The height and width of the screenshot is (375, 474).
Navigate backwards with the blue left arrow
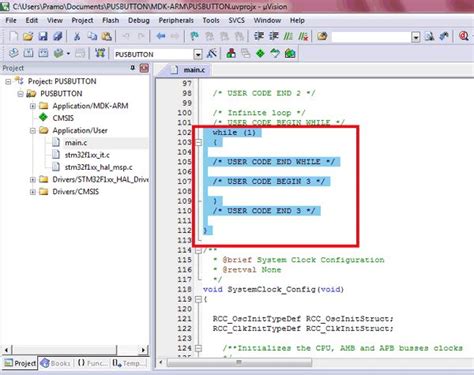161,36
